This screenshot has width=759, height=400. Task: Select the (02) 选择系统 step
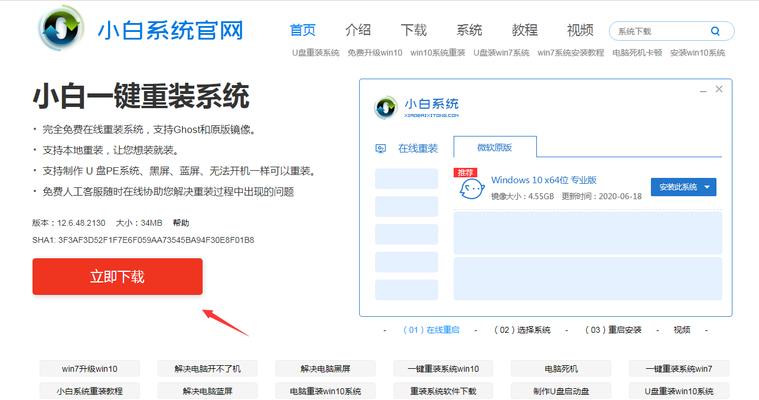click(x=522, y=330)
